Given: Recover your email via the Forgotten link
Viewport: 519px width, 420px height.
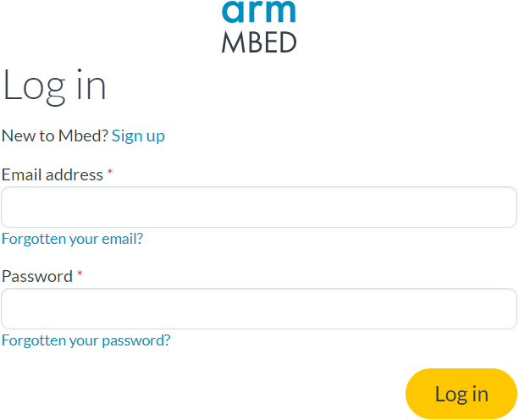Looking at the screenshot, I should (x=72, y=239).
